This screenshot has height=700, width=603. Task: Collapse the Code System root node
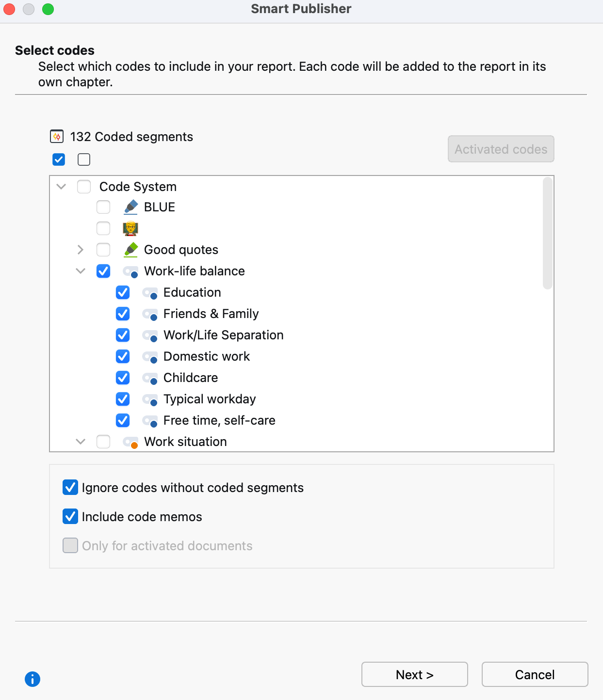pos(61,187)
